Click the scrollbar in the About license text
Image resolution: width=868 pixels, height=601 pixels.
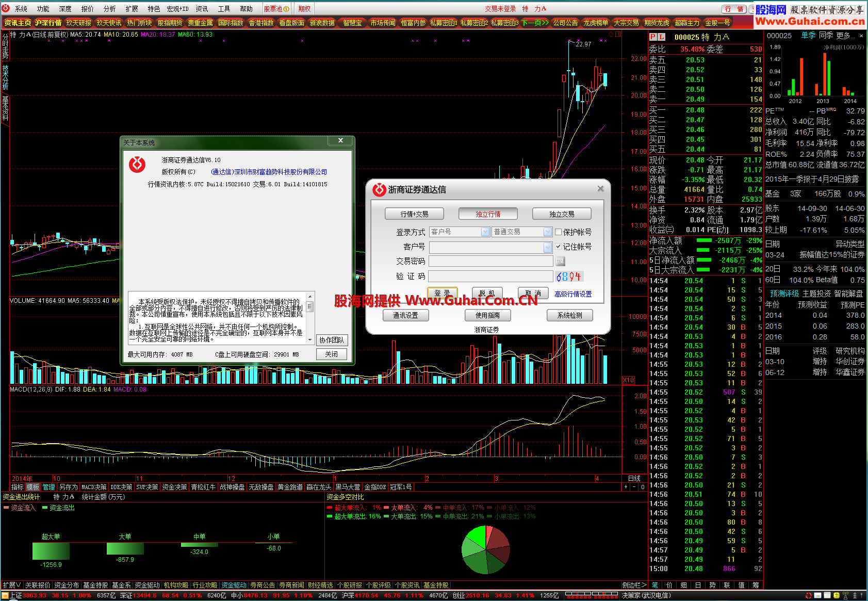(310, 318)
